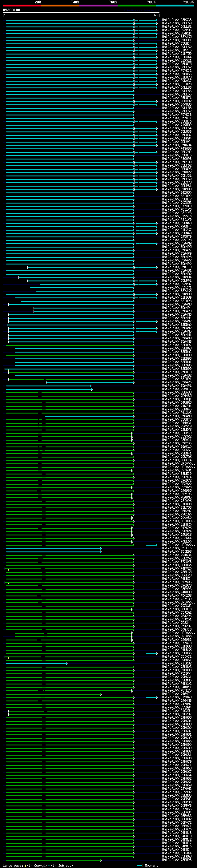This screenshot has width=197, height=868.
Task: Open the UniRef100_B5A4N8 label
Action: click(177, 416)
